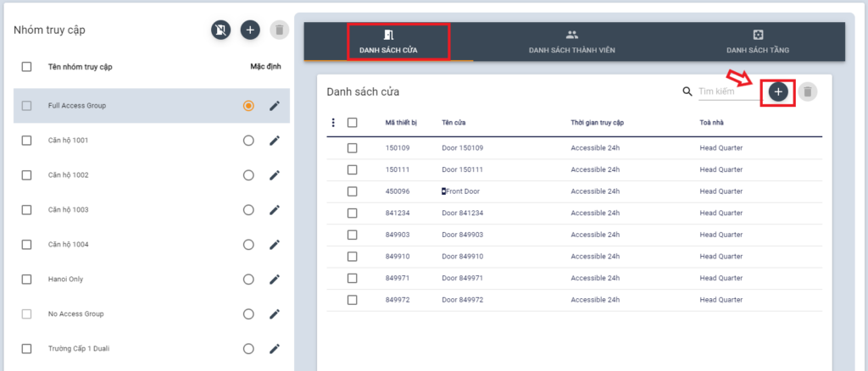Click the no-door icon in group header
868x371 pixels.
pyautogui.click(x=220, y=30)
